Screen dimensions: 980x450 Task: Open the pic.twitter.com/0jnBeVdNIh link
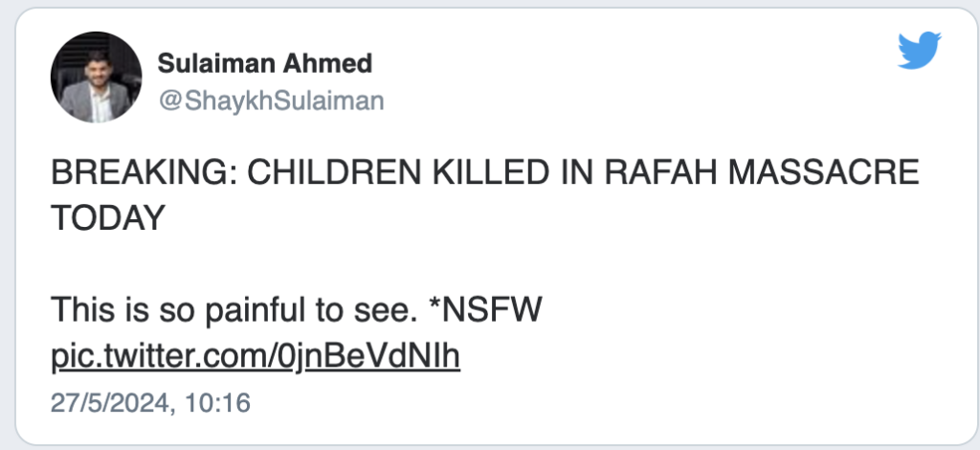pyautogui.click(x=256, y=356)
